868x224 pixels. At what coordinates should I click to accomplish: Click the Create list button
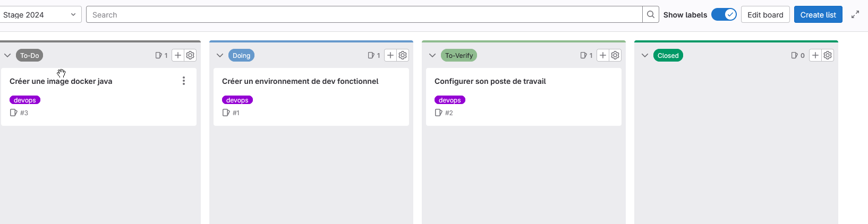coord(818,15)
